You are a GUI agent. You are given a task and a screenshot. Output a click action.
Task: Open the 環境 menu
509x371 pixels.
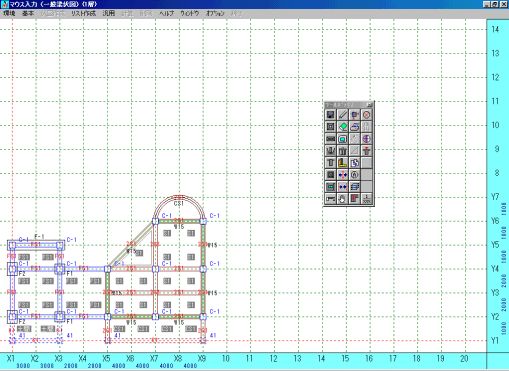9,13
